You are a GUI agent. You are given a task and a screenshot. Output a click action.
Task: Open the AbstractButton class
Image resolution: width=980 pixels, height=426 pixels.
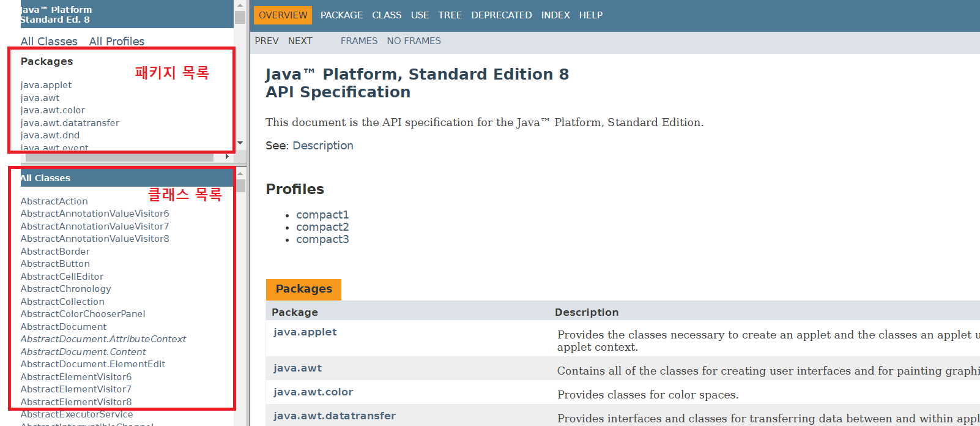coord(55,264)
